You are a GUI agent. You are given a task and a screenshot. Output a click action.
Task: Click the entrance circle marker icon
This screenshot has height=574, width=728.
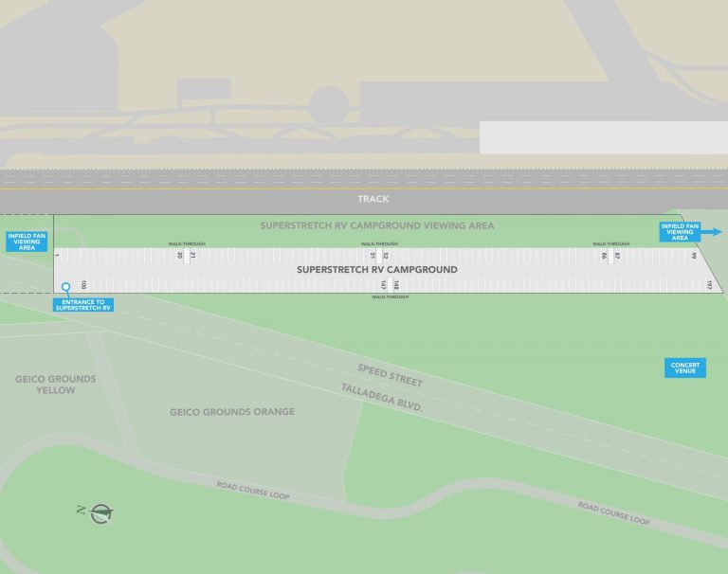[66, 287]
